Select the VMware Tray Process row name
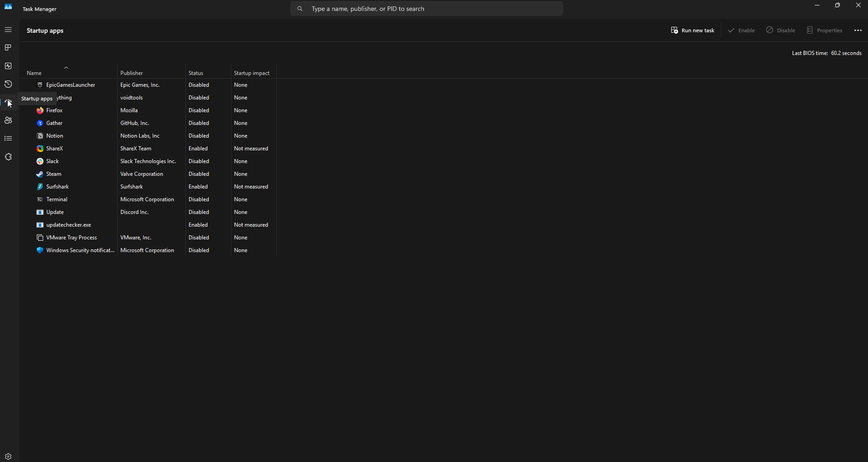Screen dimensions: 868x462 [x=72, y=238]
